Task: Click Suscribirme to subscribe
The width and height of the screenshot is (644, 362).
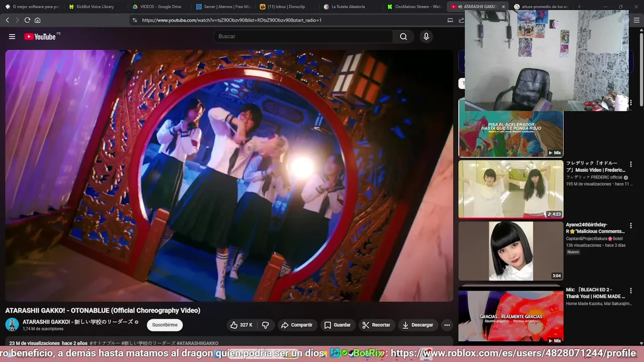Action: click(x=165, y=325)
